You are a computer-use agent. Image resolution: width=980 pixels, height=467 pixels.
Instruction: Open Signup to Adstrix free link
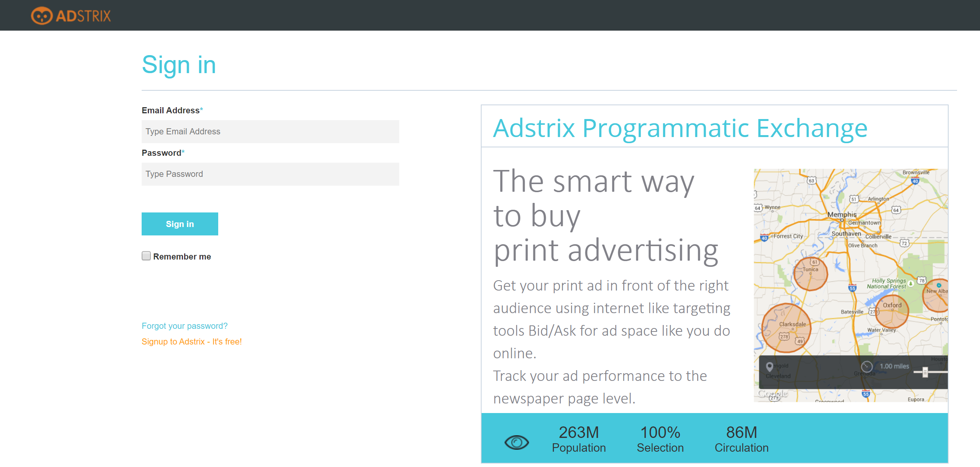(192, 341)
